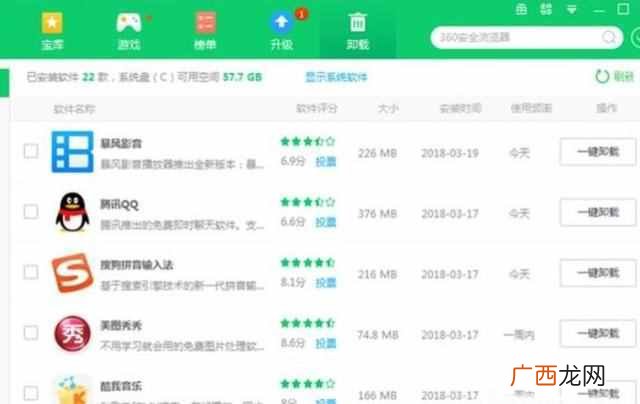Screen dimensions: 640x404
Task: Click the 美图秀秀 software name
Action: coord(121,325)
